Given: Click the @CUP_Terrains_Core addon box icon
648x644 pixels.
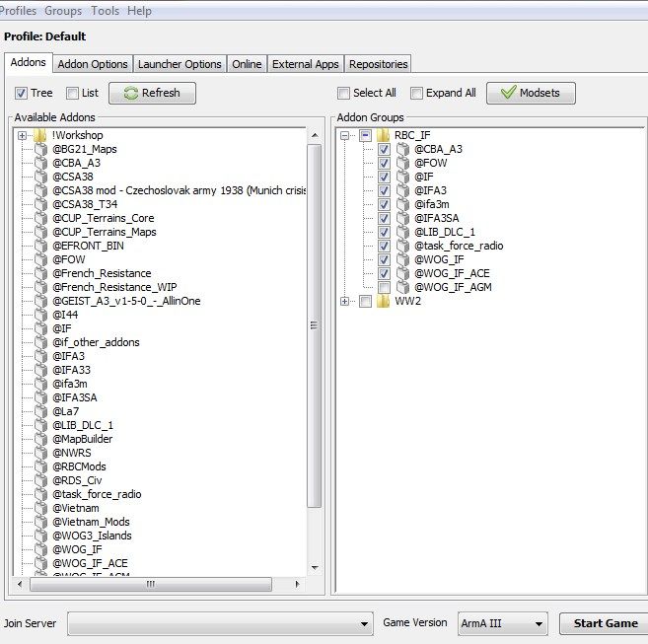Looking at the screenshot, I should pos(40,218).
